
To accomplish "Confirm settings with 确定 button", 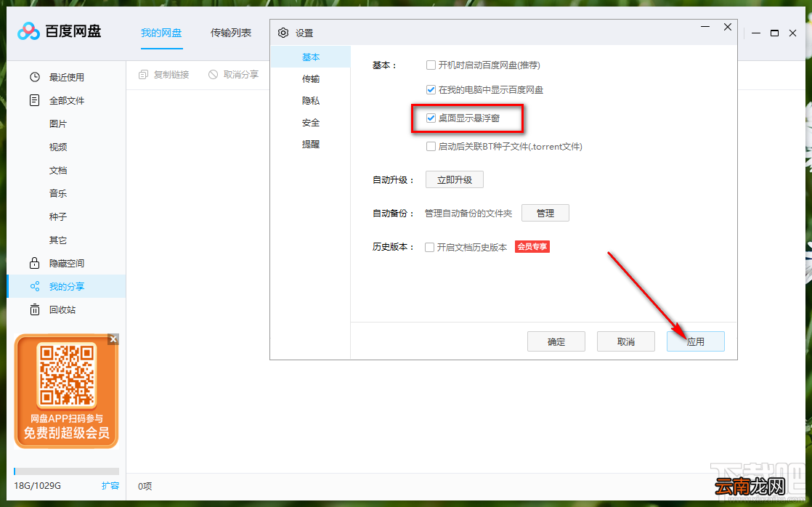I will 556,342.
